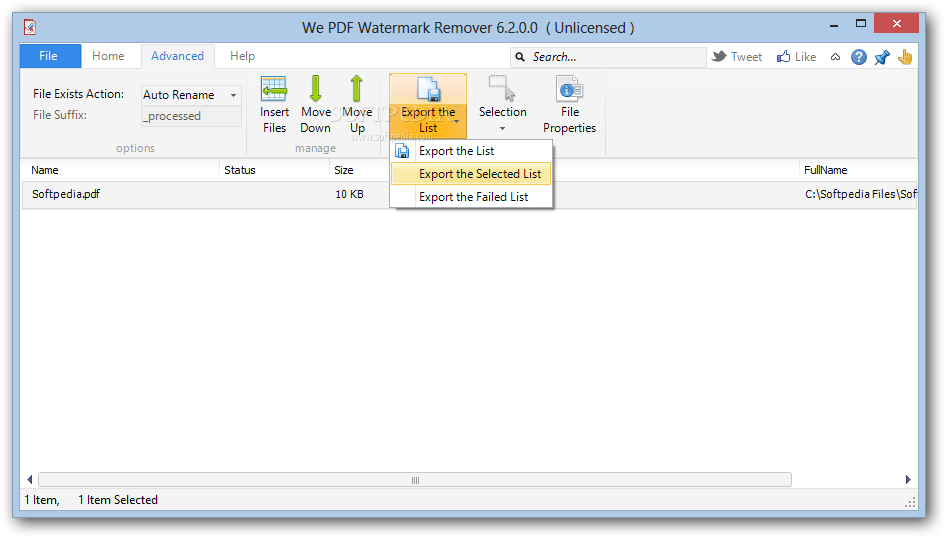Click the File Suffix field
The image size is (946, 538).
click(x=191, y=116)
